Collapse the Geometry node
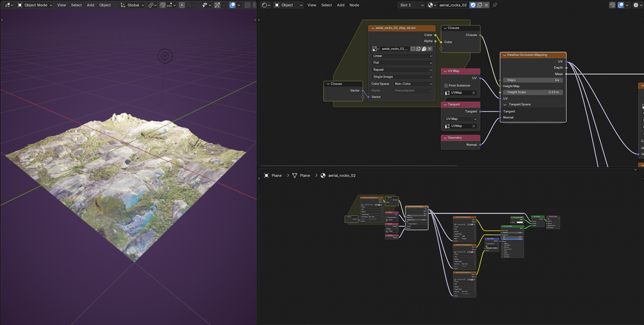The width and height of the screenshot is (644, 325). [x=445, y=138]
